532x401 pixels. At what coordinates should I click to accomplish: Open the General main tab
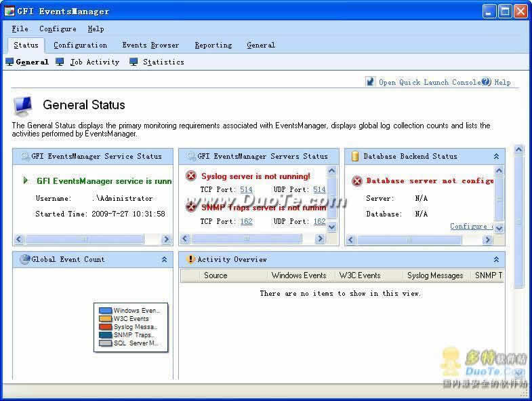pos(261,45)
